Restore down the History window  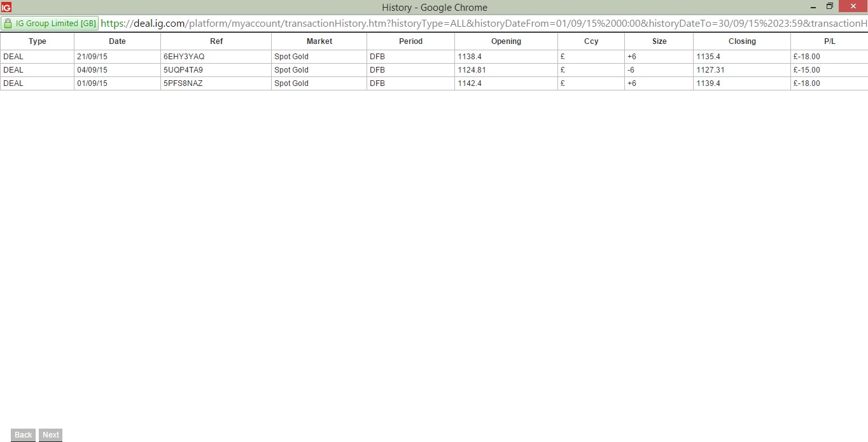point(830,6)
